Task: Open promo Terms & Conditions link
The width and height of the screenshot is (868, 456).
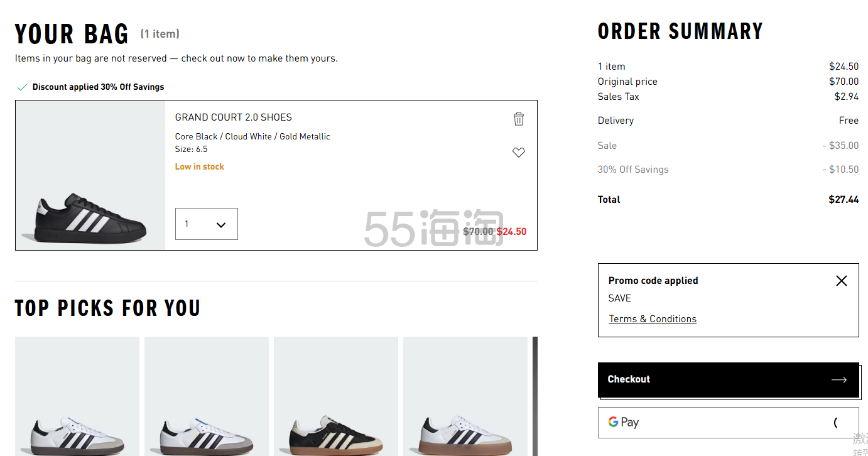Action: [653, 319]
